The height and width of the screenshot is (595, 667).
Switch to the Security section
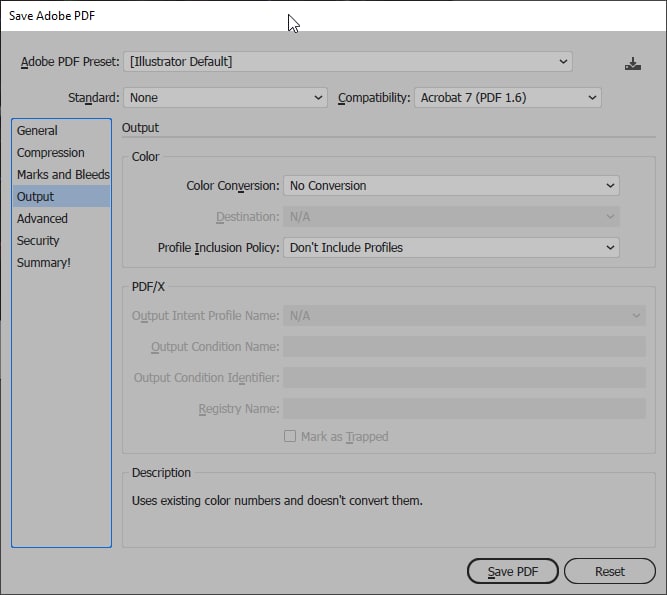click(61, 241)
